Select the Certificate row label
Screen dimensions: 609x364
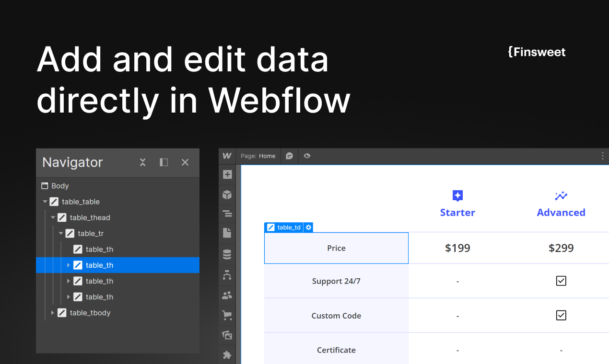point(336,350)
